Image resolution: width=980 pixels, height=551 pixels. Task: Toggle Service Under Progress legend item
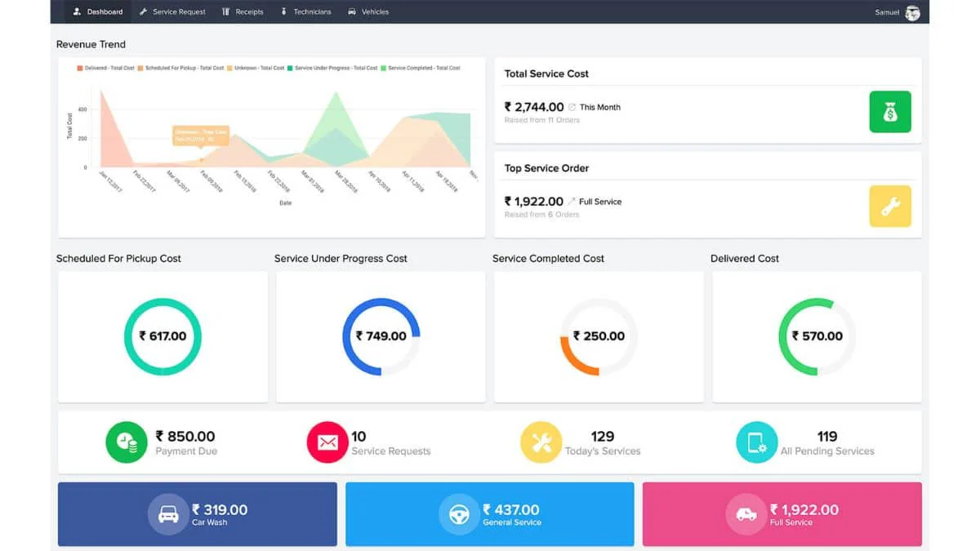pos(332,68)
